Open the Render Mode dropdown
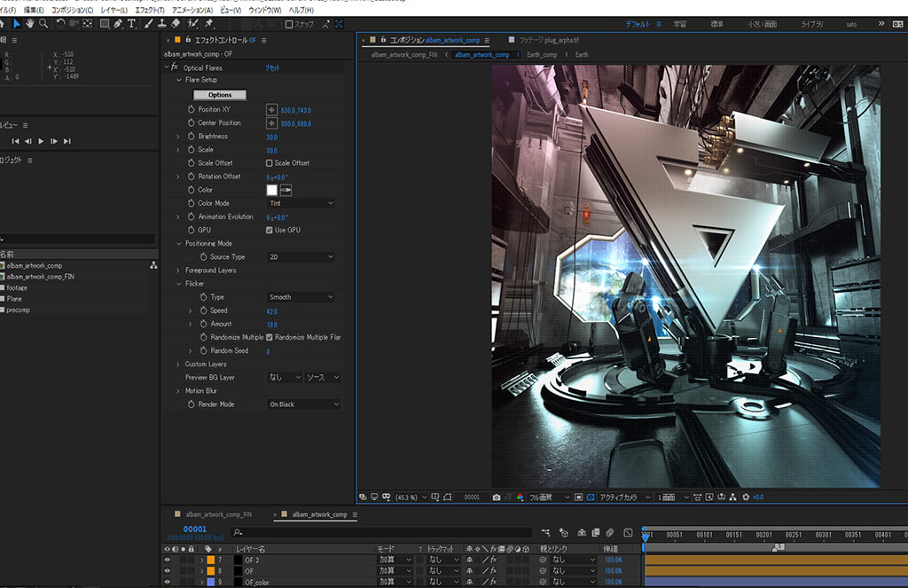Image resolution: width=908 pixels, height=588 pixels. click(x=304, y=404)
